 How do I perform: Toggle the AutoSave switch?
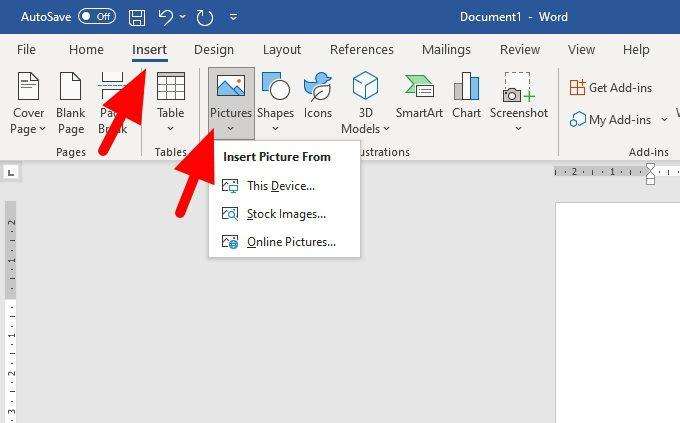click(x=97, y=17)
